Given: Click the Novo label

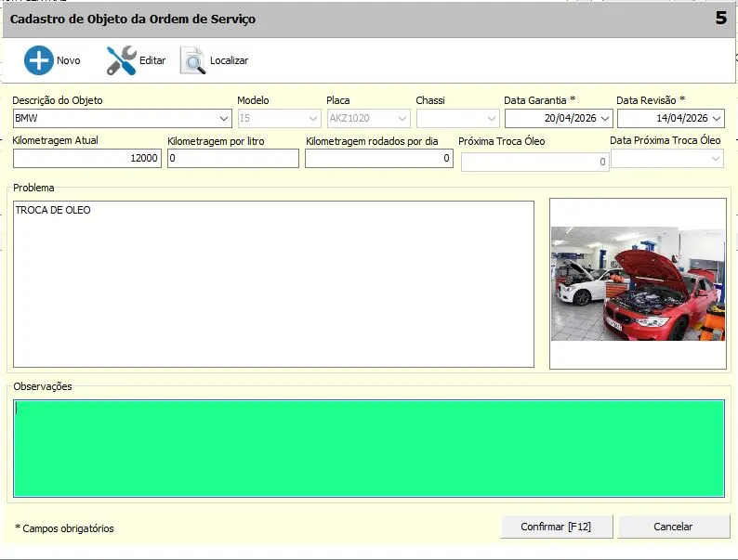Looking at the screenshot, I should pos(68,60).
